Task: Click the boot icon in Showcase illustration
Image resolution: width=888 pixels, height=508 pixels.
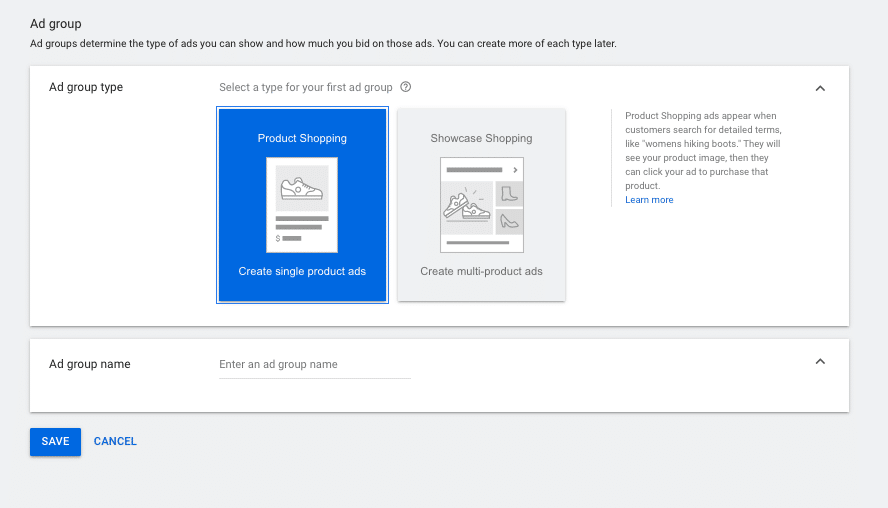Action: [510, 195]
